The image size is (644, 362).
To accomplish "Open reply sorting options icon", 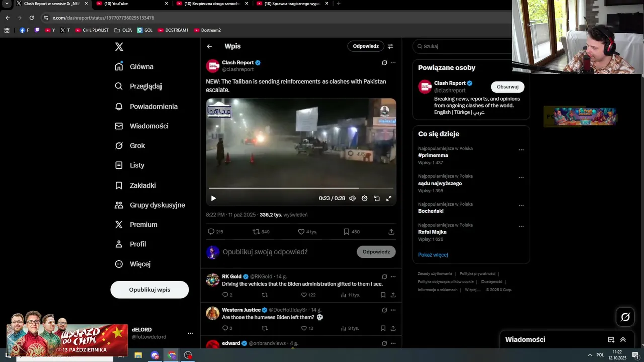I will pyautogui.click(x=390, y=46).
